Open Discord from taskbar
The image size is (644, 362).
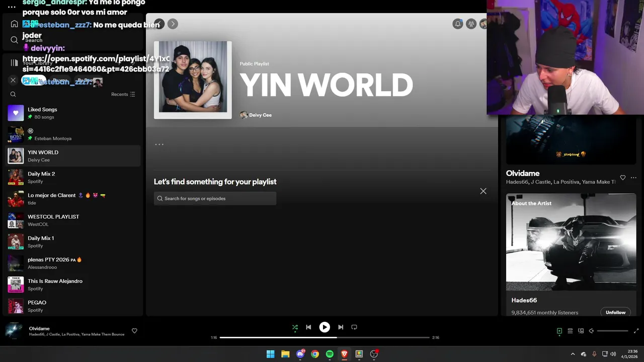[300, 354]
